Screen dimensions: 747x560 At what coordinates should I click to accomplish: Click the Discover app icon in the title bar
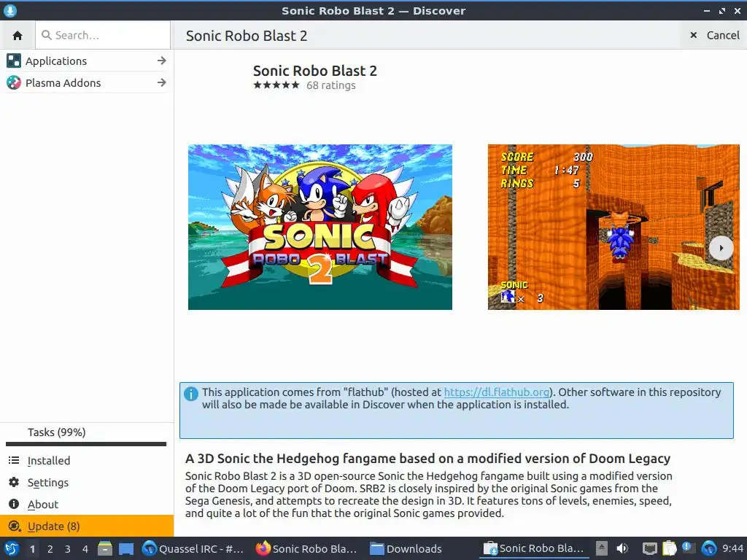click(x=9, y=10)
